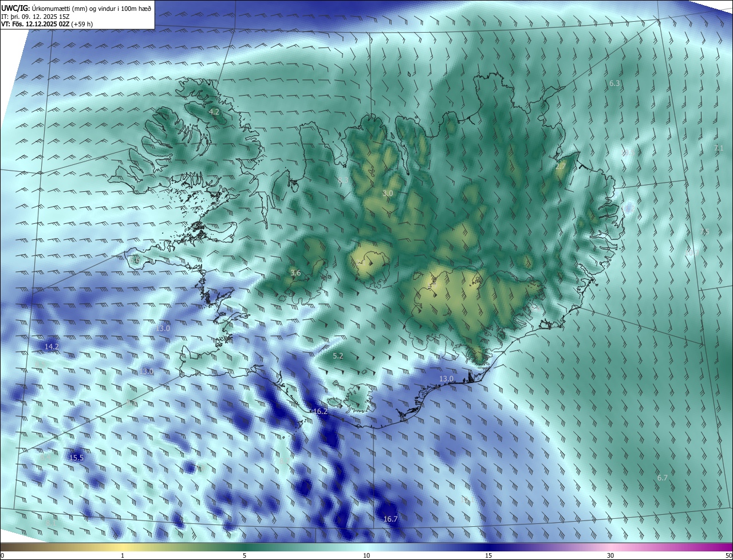Screen dimensions: 733x560
Task: Click the 7.5 value label off the east coast
Action: 704,232
